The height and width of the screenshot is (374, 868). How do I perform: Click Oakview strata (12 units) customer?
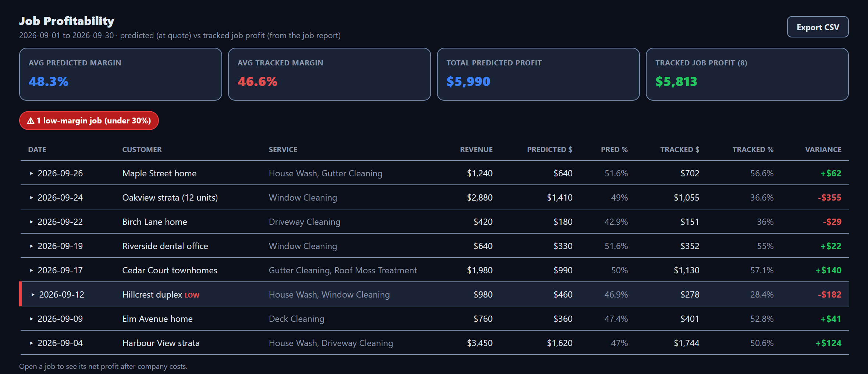click(x=170, y=197)
